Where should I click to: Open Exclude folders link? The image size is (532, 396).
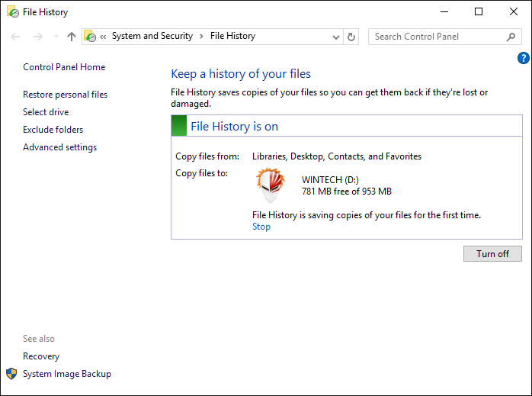[53, 130]
